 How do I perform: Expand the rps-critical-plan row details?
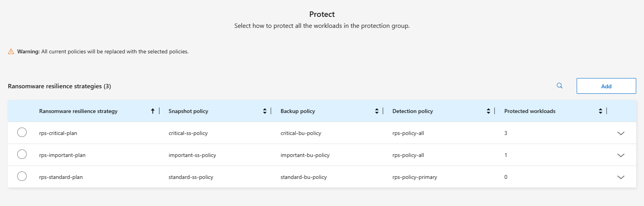(620, 133)
